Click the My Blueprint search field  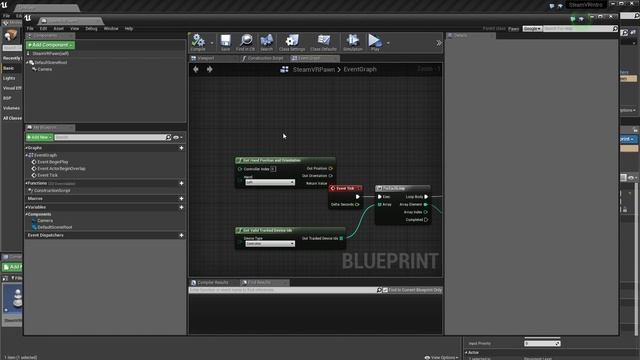tap(110, 138)
